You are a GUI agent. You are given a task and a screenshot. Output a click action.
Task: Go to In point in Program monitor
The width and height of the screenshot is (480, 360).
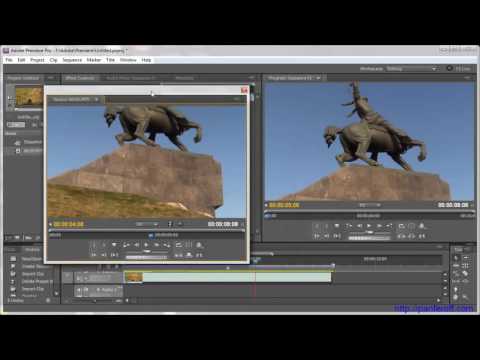(317, 236)
